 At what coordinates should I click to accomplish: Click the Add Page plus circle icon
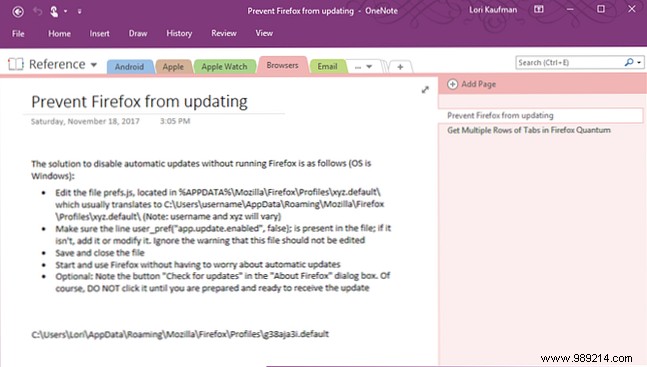tap(453, 84)
